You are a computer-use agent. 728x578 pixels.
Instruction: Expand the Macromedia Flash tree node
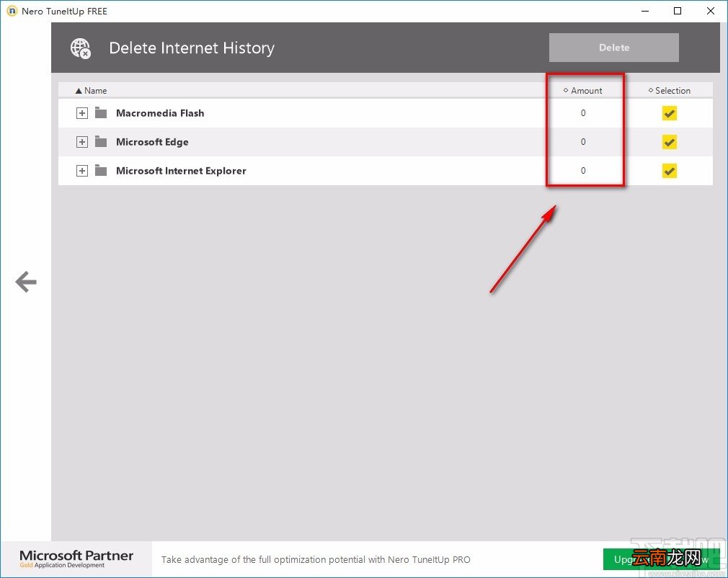pyautogui.click(x=81, y=113)
